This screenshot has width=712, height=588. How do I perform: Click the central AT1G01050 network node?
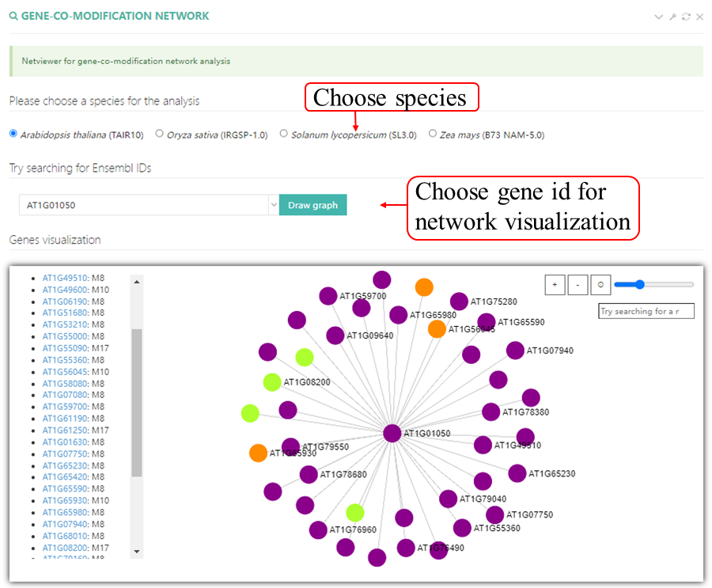[x=392, y=434]
